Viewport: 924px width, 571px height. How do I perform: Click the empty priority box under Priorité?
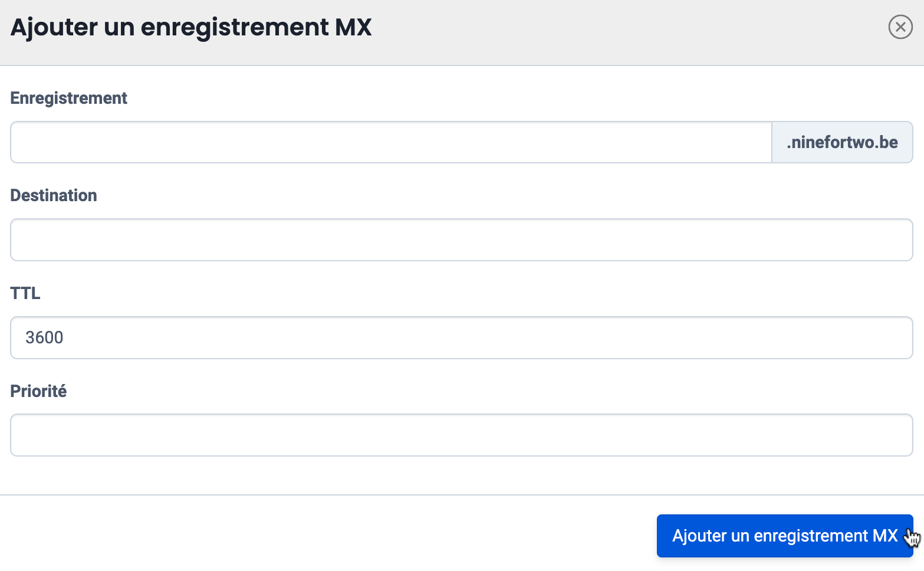pos(461,435)
